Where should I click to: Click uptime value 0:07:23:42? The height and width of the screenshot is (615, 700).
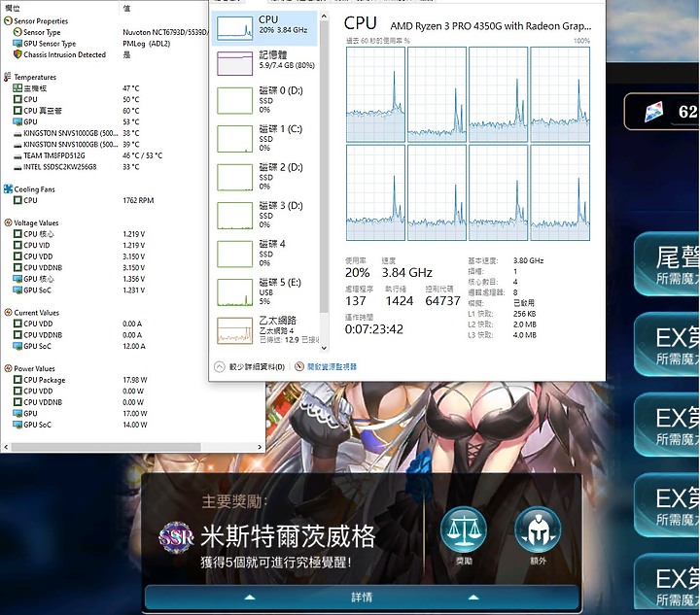point(374,329)
